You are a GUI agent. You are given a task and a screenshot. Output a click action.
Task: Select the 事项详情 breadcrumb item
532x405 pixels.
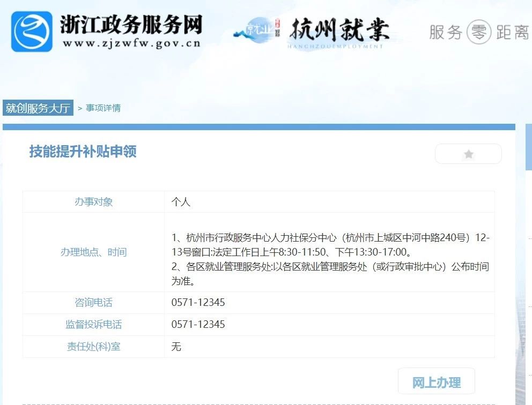pos(103,108)
